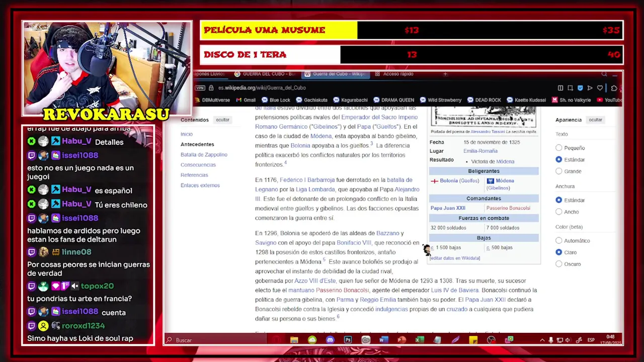644x362 pixels.
Task: Open PowerPoint from the taskbar
Action: [401, 340]
